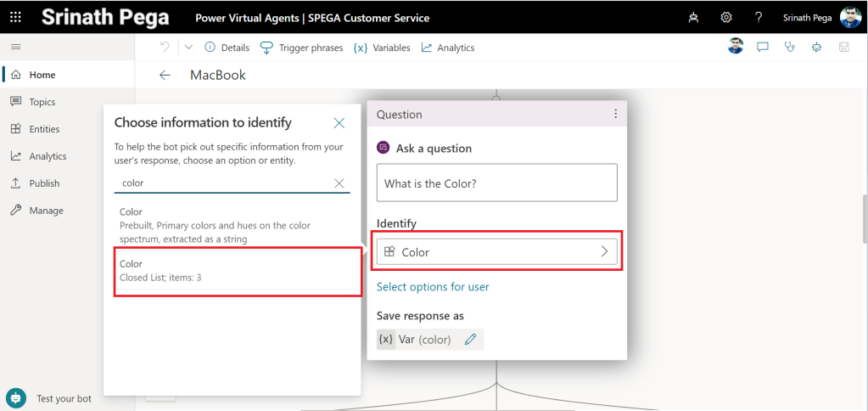Open the comments icon in toolbar

tap(763, 48)
